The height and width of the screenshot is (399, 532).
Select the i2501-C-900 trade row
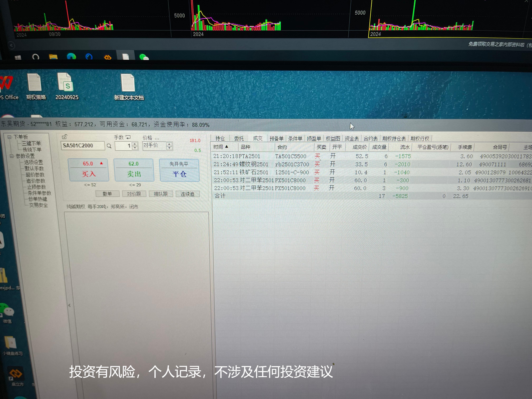372,172
